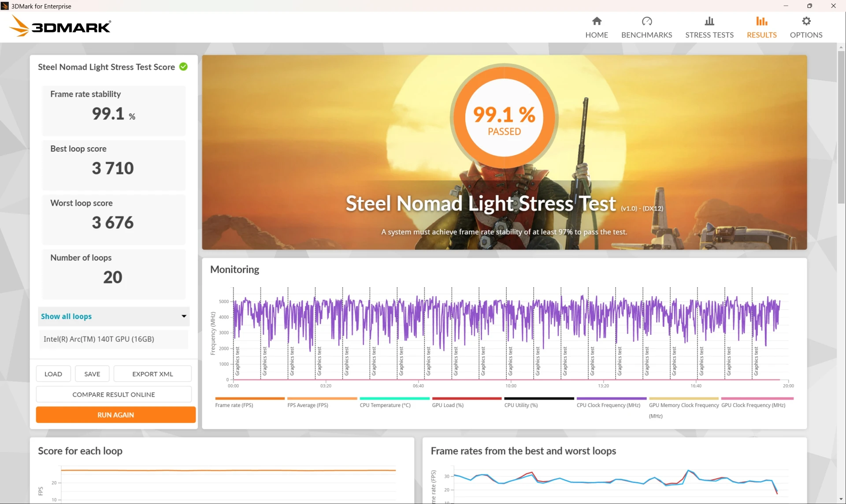Image resolution: width=846 pixels, height=504 pixels.
Task: Click the STRESS TESTS navigation label
Action: click(x=709, y=35)
